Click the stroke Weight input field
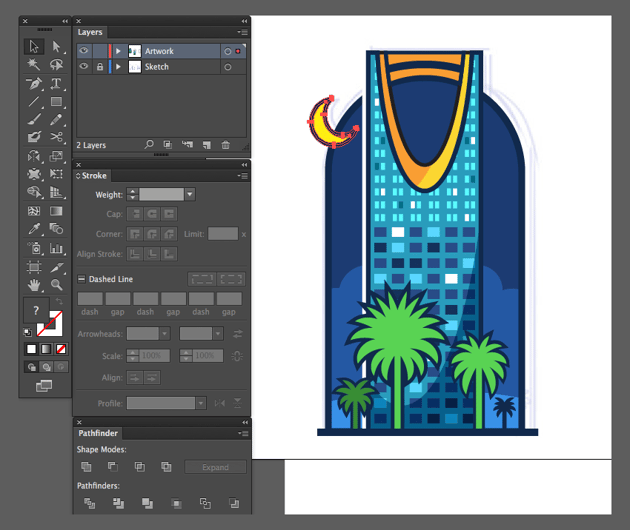 (x=162, y=194)
